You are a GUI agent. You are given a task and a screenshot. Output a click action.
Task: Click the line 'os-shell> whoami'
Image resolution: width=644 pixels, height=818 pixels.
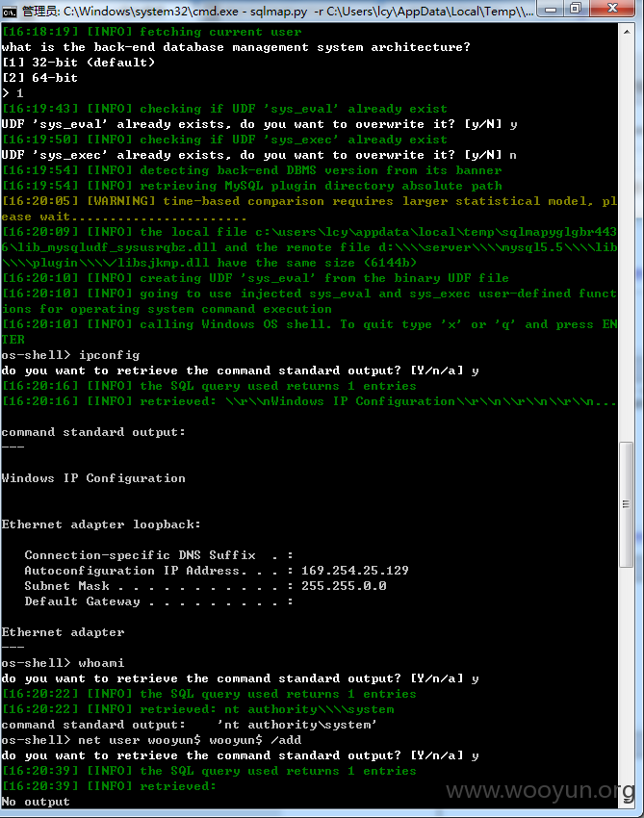(63, 663)
